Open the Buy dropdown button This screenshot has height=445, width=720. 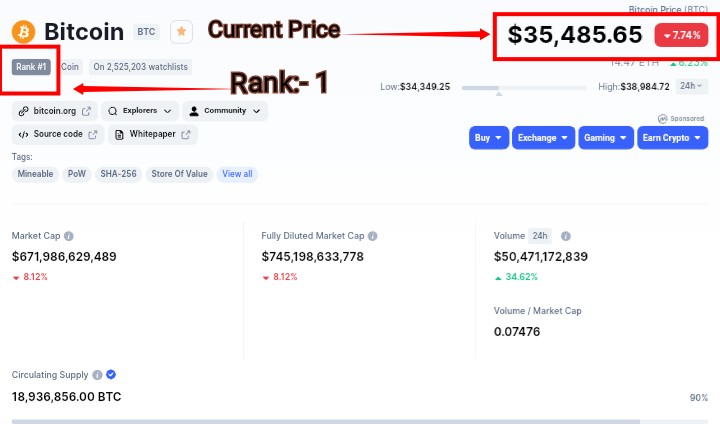click(x=489, y=138)
